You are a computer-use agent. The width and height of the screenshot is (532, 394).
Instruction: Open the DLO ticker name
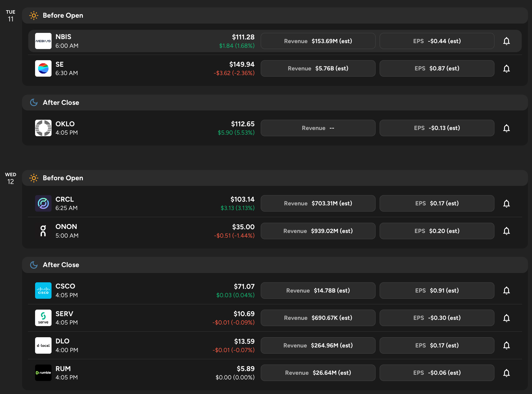62,341
